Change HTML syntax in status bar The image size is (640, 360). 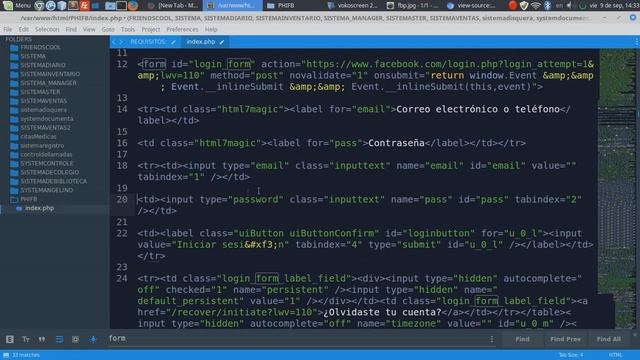pos(616,355)
